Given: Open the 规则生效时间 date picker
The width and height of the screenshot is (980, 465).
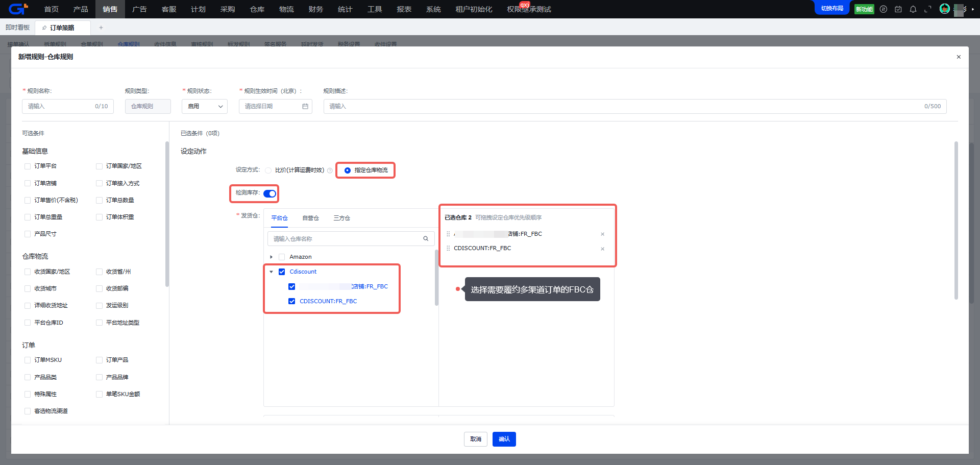Looking at the screenshot, I should tap(276, 106).
